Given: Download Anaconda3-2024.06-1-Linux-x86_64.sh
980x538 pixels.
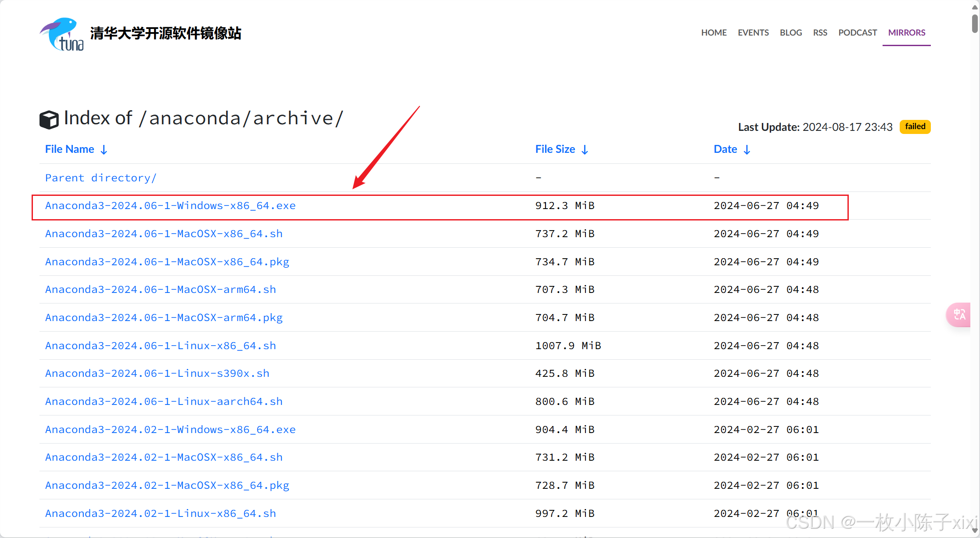Looking at the screenshot, I should click(x=161, y=346).
